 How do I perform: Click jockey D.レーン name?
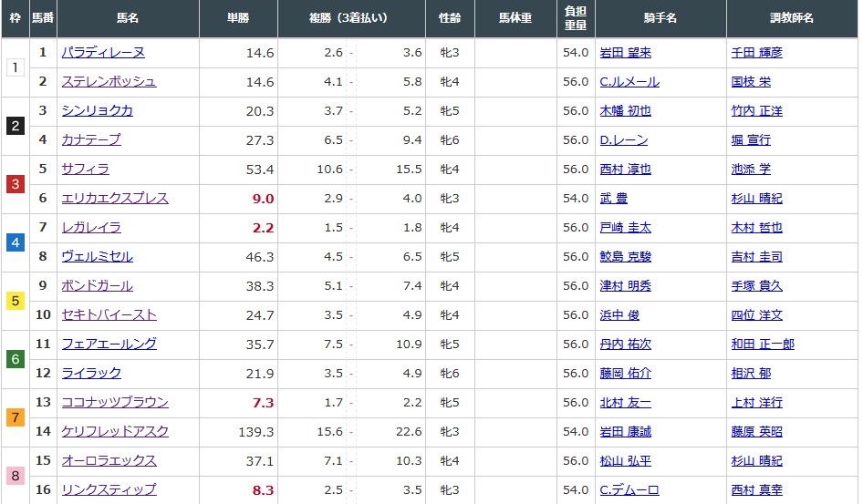click(623, 140)
